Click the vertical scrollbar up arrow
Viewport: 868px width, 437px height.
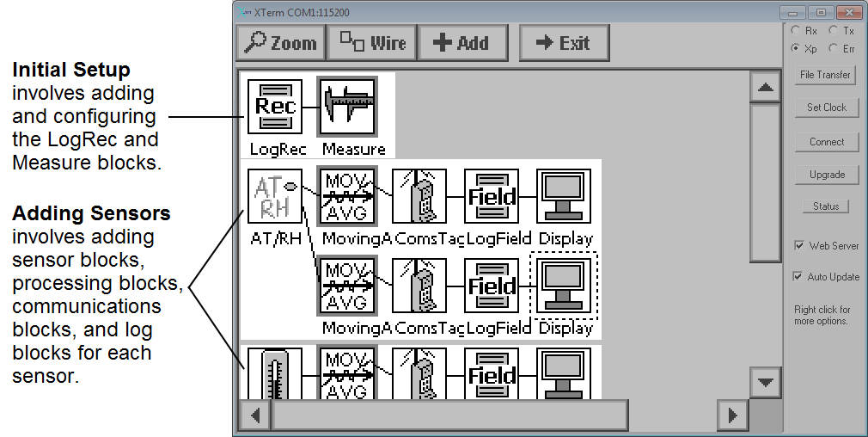click(x=766, y=87)
